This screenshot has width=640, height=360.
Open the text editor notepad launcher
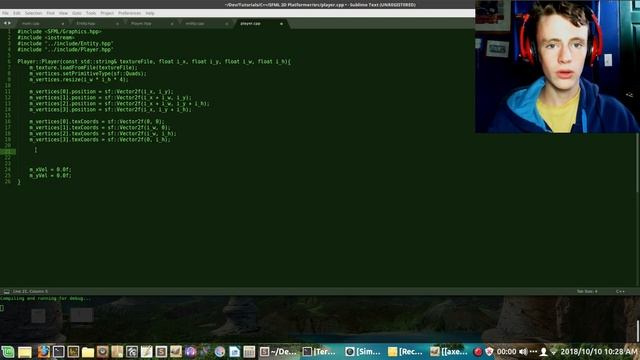pos(147,351)
